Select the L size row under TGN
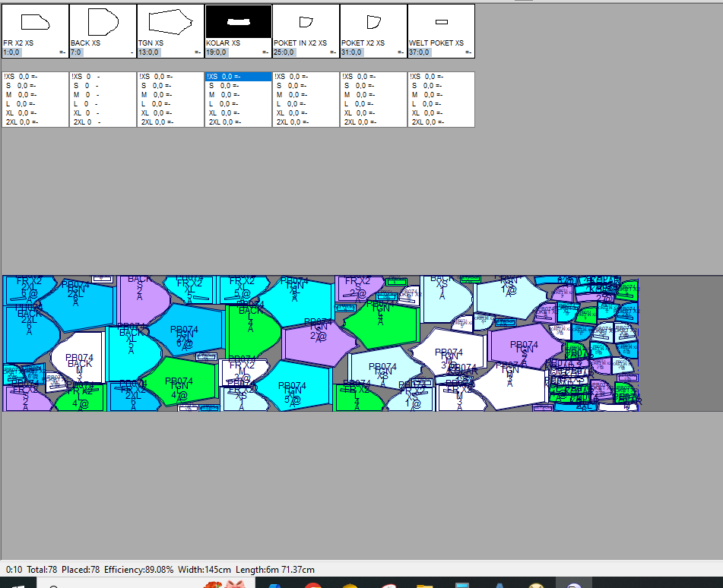 pyautogui.click(x=170, y=104)
